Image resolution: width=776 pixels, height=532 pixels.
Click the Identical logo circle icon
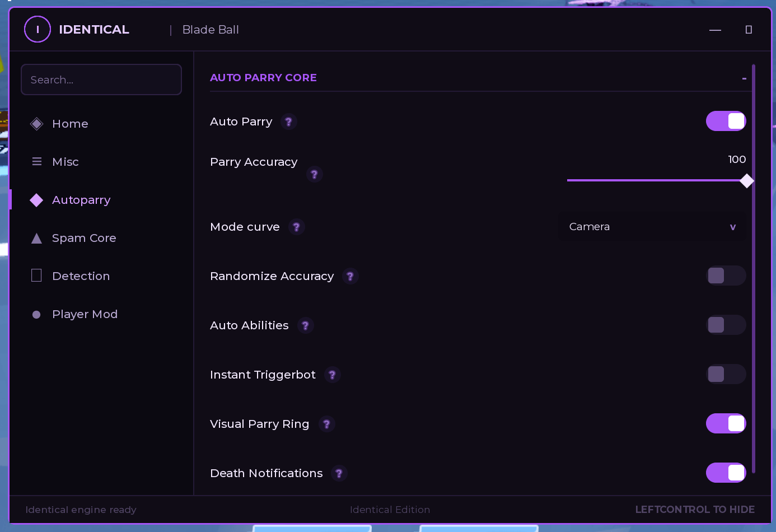[x=38, y=29]
